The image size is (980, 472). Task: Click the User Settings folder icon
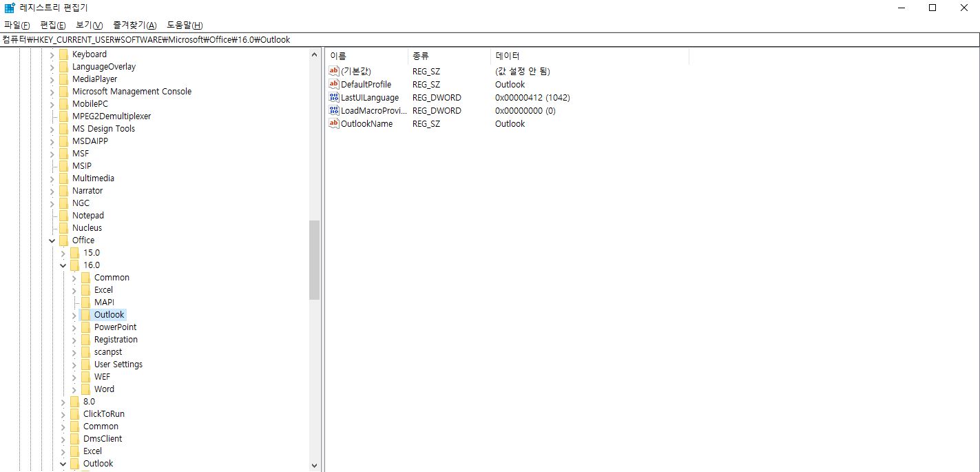[x=86, y=365]
